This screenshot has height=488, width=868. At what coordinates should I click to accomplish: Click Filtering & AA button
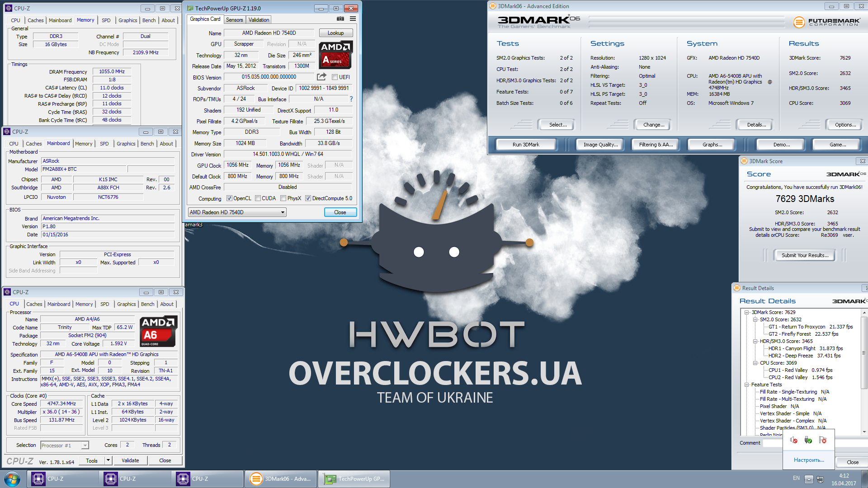pyautogui.click(x=656, y=145)
